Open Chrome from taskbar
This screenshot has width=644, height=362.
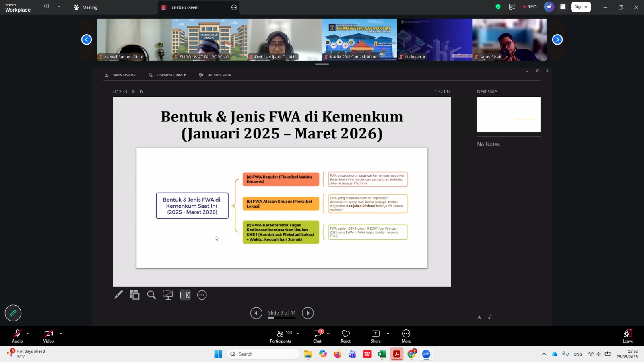412,354
